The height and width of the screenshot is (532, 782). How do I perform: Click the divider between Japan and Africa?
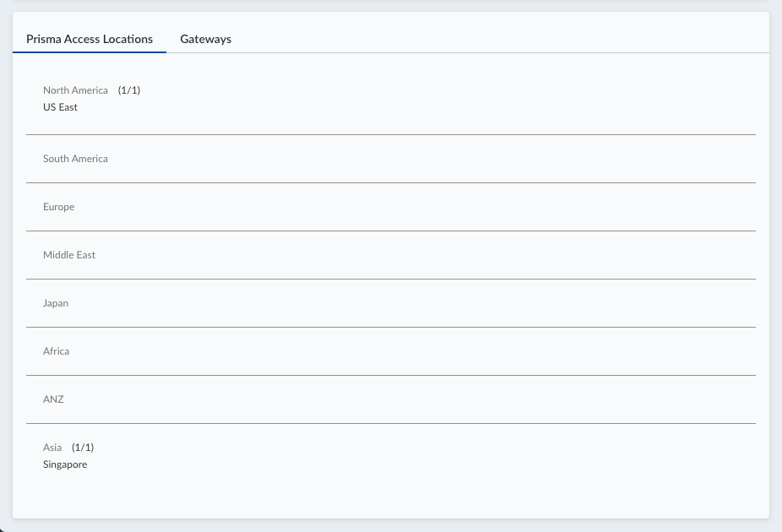[x=391, y=327]
